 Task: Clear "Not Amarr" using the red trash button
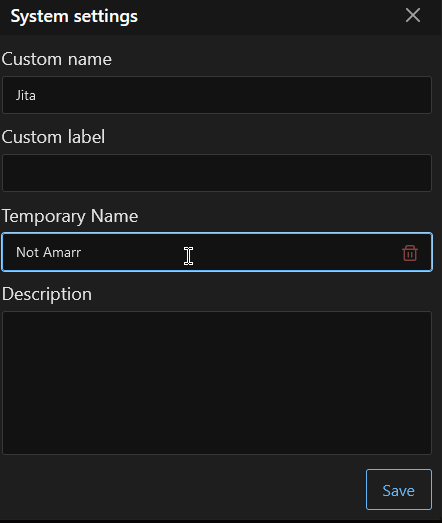tap(410, 253)
